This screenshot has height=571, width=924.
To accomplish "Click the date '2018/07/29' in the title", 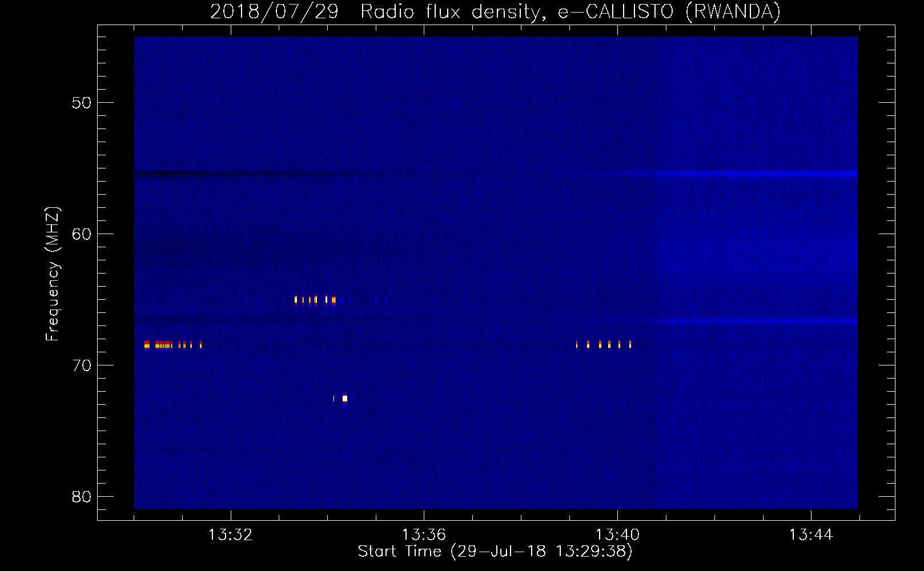I will [274, 11].
